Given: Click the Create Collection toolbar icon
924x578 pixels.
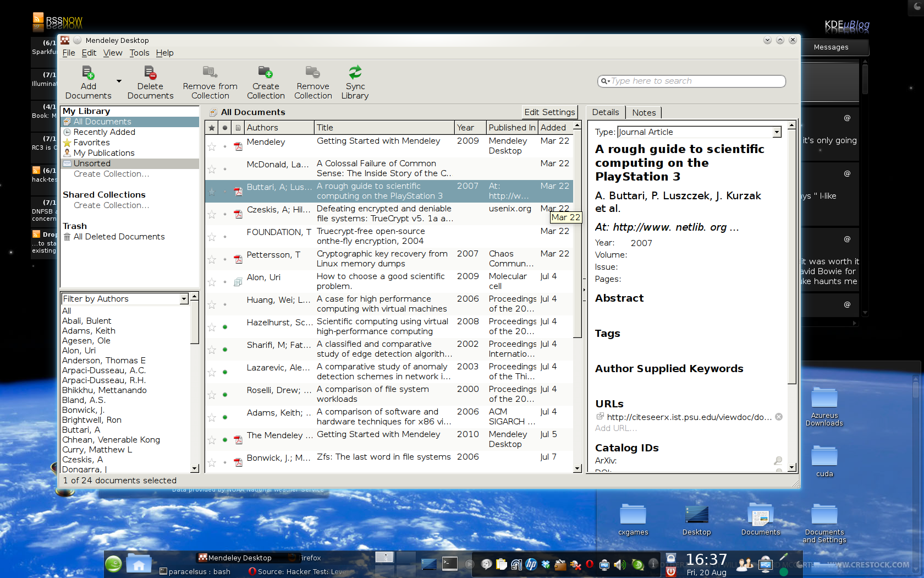Looking at the screenshot, I should 266,72.
